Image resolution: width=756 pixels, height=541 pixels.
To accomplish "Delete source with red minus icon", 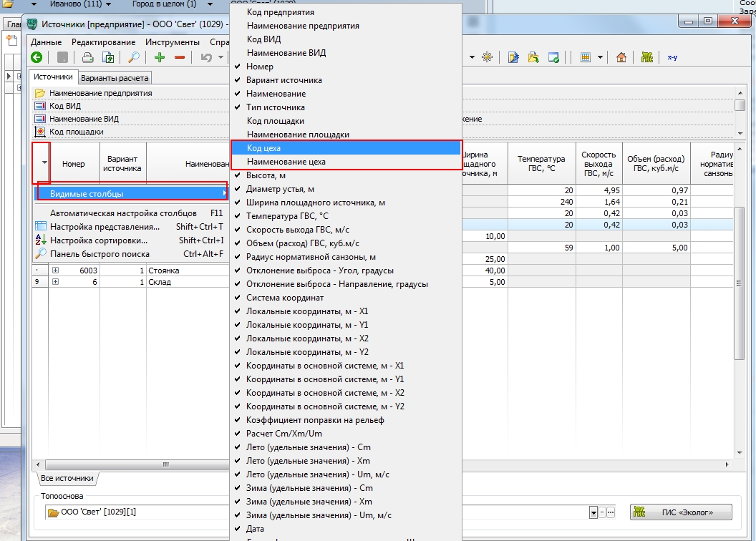I will 180,57.
